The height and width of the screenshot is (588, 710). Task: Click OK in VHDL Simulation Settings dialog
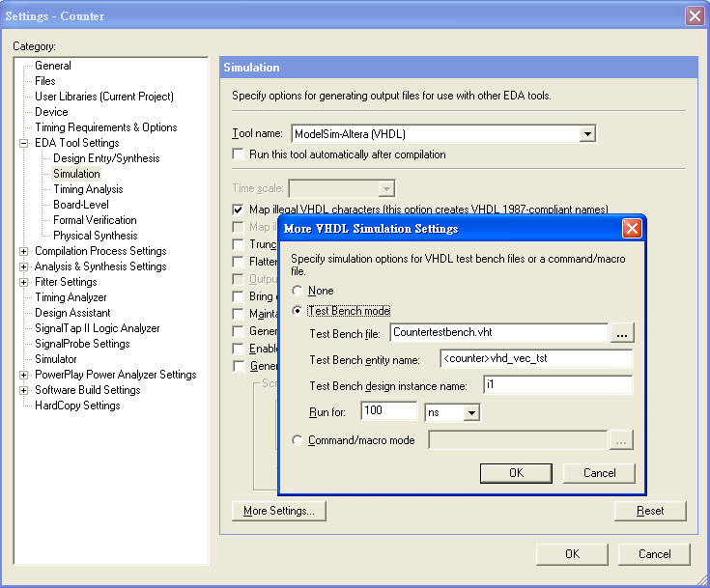tap(516, 473)
